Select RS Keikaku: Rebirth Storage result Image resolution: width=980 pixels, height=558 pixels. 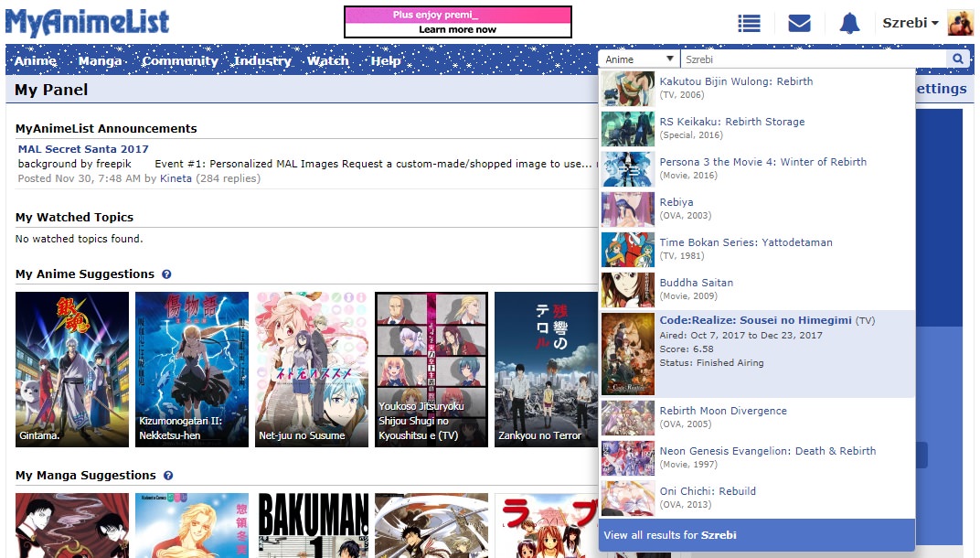[757, 129]
